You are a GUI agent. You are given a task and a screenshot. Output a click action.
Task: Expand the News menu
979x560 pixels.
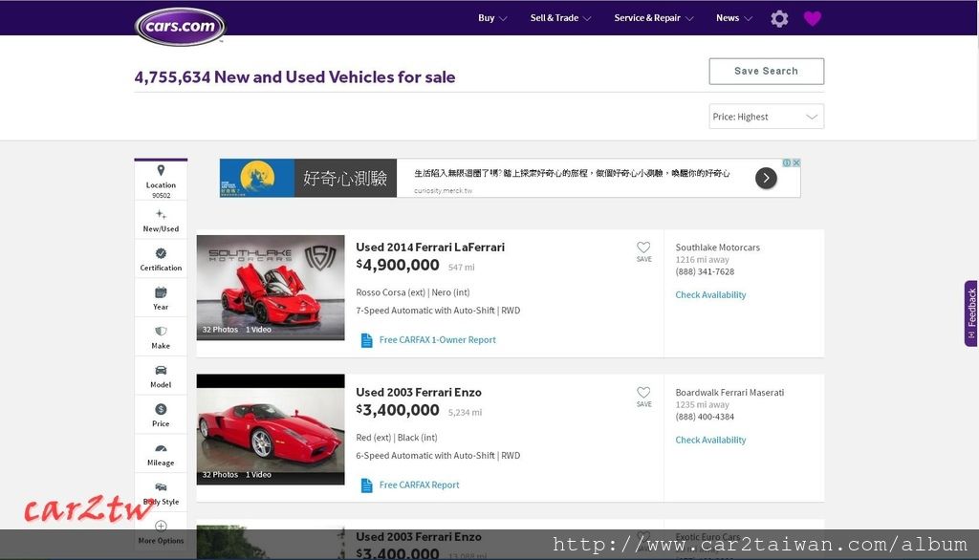(733, 18)
